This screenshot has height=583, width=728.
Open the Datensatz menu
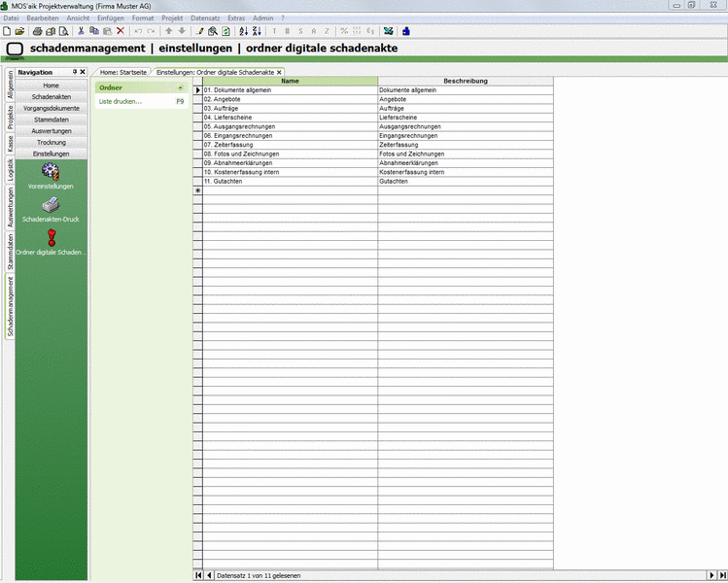(205, 18)
